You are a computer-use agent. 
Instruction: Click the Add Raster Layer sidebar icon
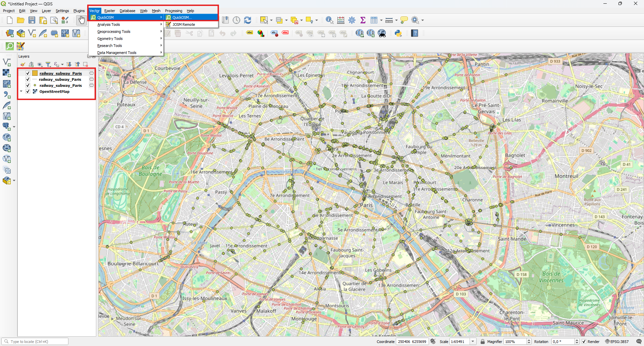[7, 73]
